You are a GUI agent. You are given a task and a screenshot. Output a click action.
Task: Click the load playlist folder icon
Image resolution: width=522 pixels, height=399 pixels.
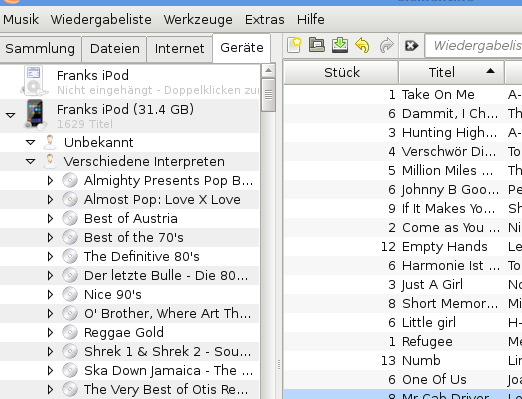317,45
